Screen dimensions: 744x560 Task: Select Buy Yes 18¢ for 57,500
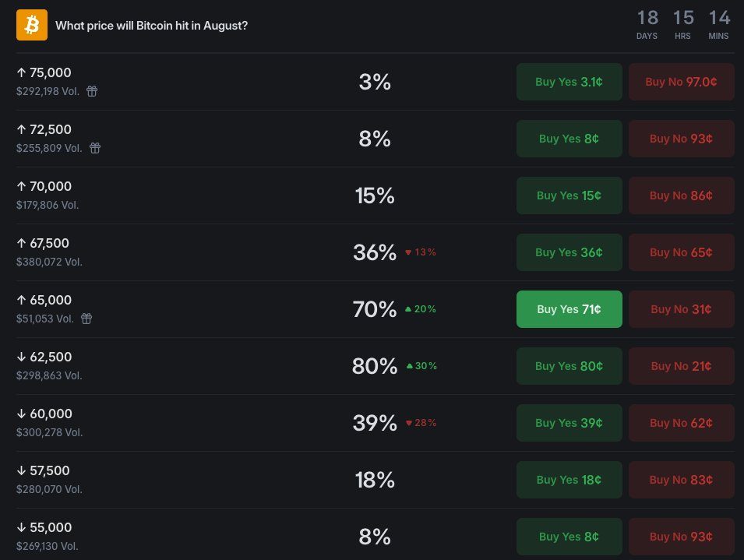click(569, 480)
